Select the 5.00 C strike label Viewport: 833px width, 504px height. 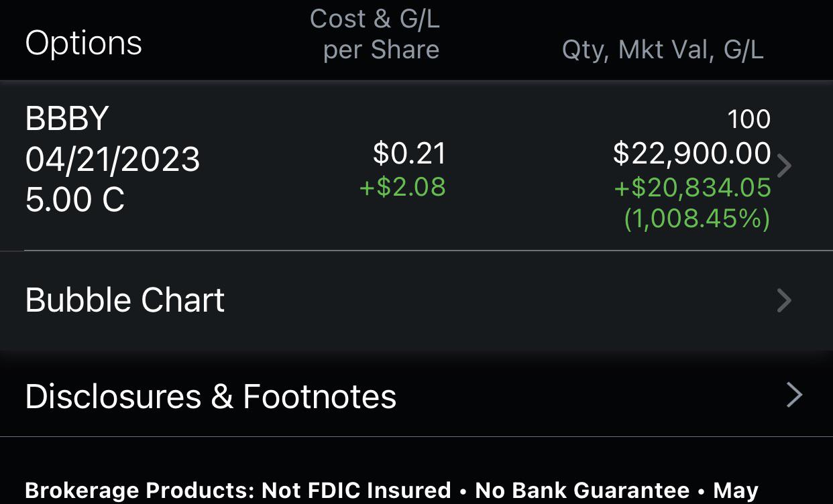coord(75,200)
